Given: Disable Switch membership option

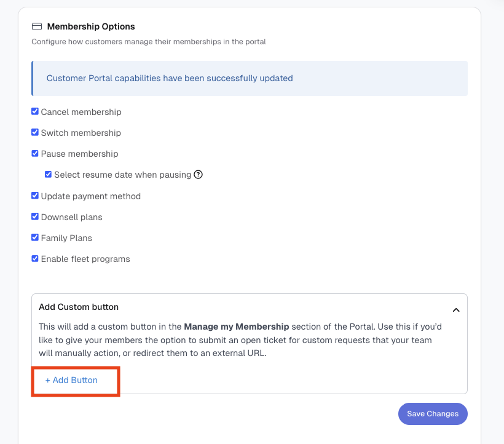Looking at the screenshot, I should [x=35, y=132].
